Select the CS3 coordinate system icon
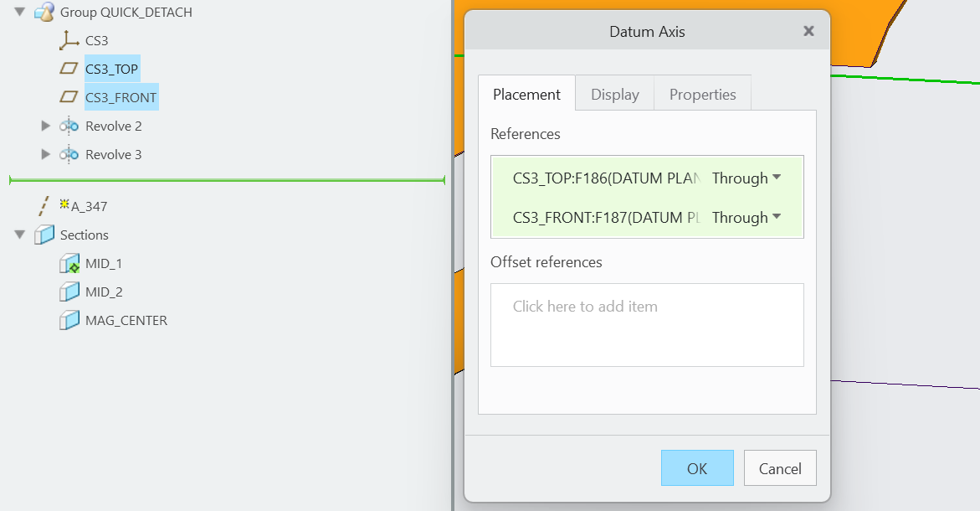Viewport: 980px width, 511px height. (67, 39)
